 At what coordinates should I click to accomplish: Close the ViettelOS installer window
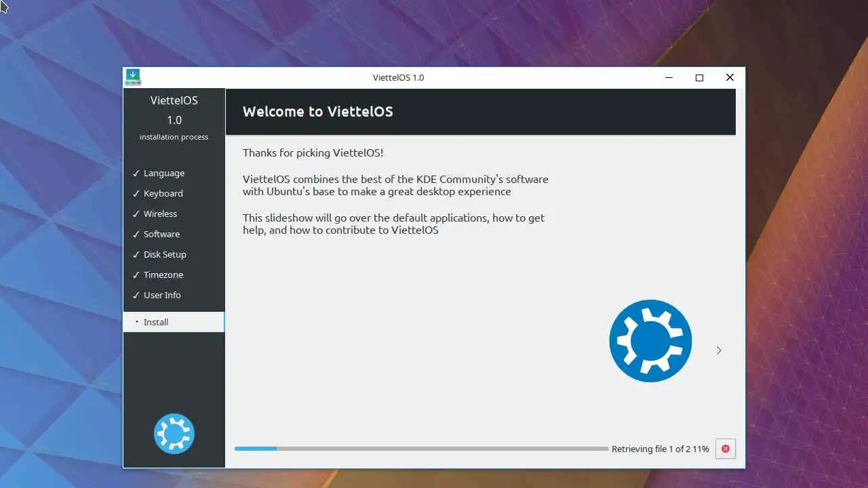point(730,77)
